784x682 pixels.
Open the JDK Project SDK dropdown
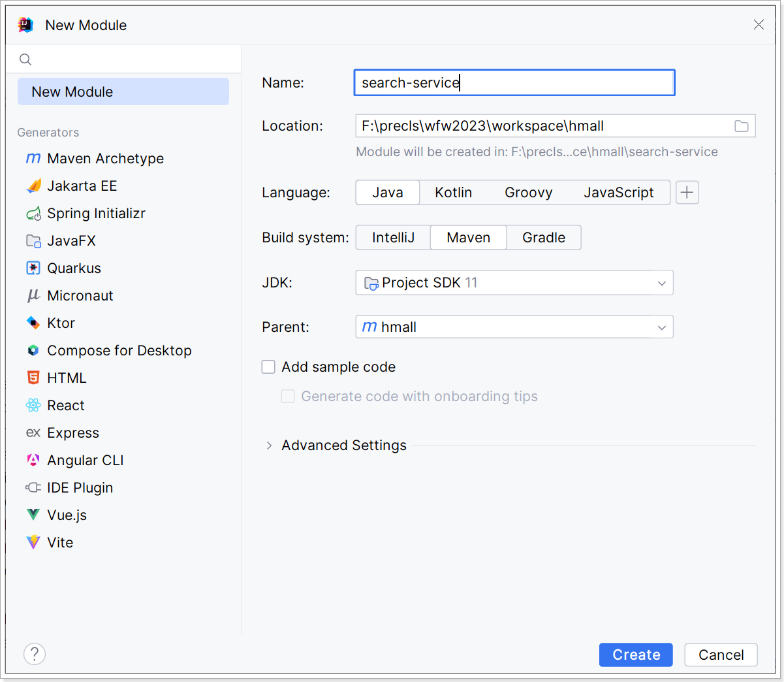[x=514, y=283]
